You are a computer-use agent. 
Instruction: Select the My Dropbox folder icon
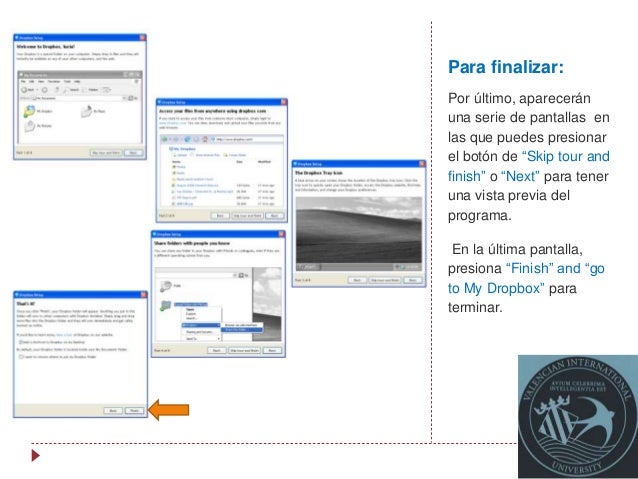click(x=29, y=111)
